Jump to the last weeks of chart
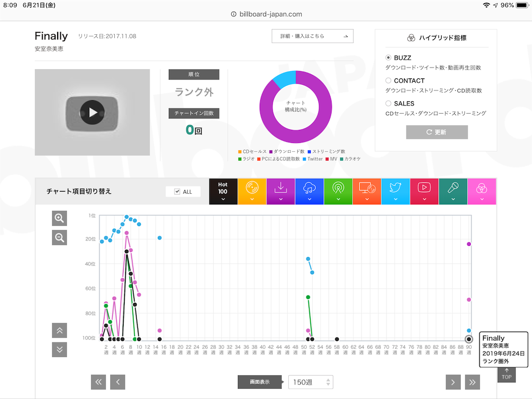The image size is (532, 399). coord(472,382)
